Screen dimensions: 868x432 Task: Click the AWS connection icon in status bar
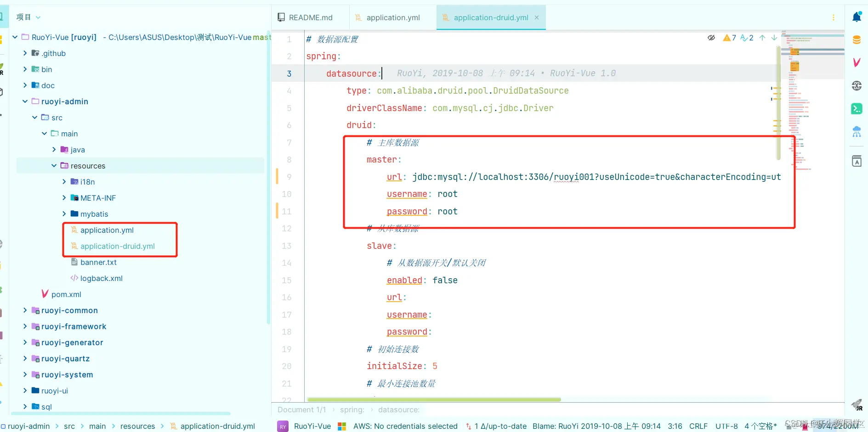342,426
